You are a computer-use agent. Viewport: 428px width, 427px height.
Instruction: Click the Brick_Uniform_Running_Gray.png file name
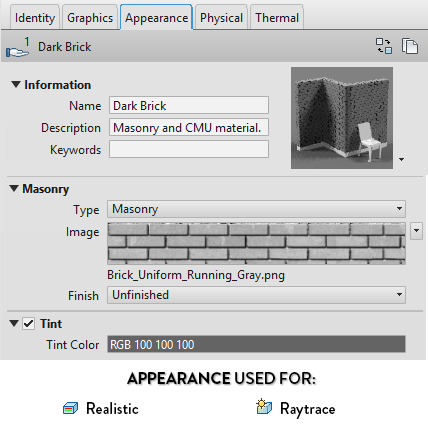coord(196,276)
